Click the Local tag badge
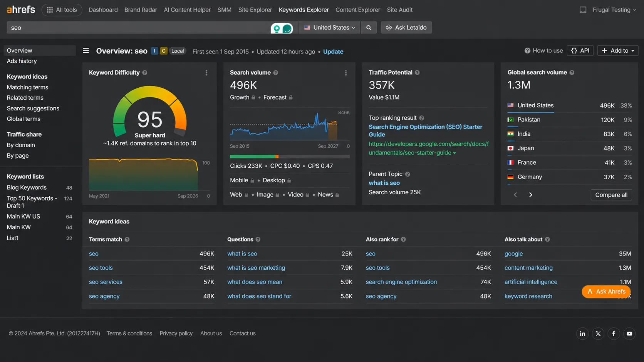Viewport: 644px width, 362px height. tap(178, 51)
